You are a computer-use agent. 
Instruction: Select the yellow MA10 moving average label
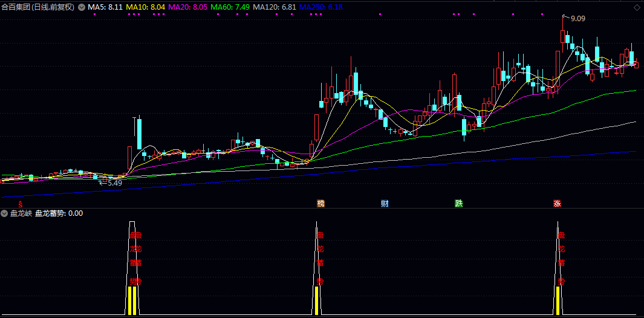coord(145,7)
